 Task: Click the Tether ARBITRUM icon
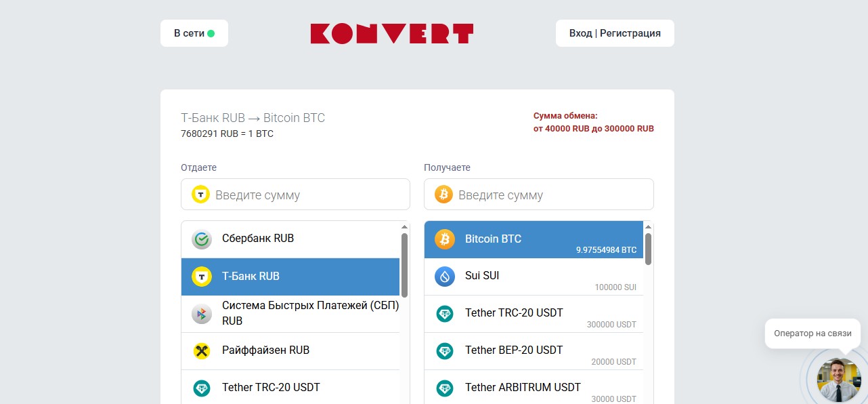pyautogui.click(x=445, y=388)
